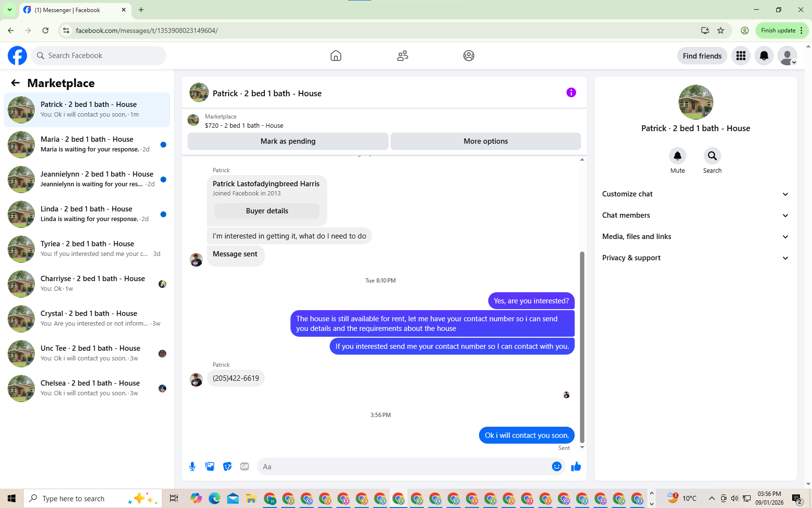The width and height of the screenshot is (812, 508).
Task: Click Find friends button
Action: (x=702, y=56)
